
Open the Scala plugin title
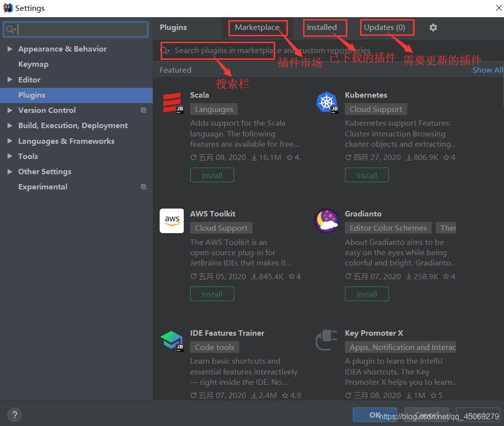(x=199, y=95)
